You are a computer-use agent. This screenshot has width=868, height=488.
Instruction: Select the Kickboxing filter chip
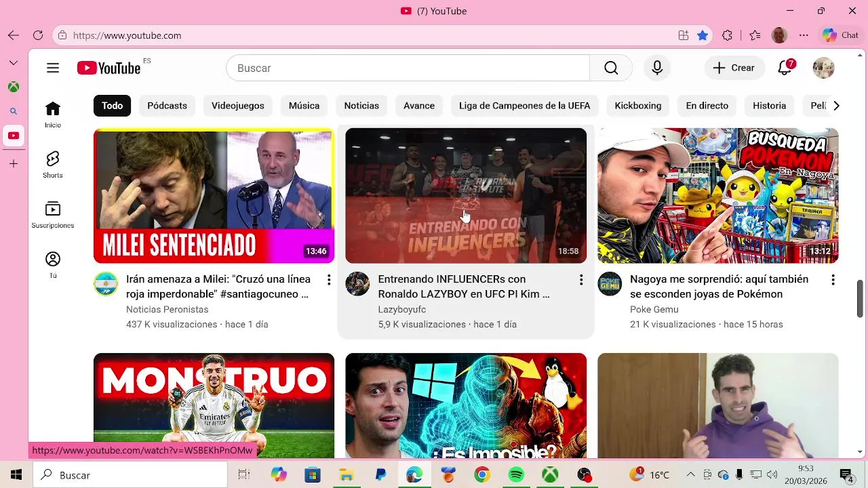(638, 106)
